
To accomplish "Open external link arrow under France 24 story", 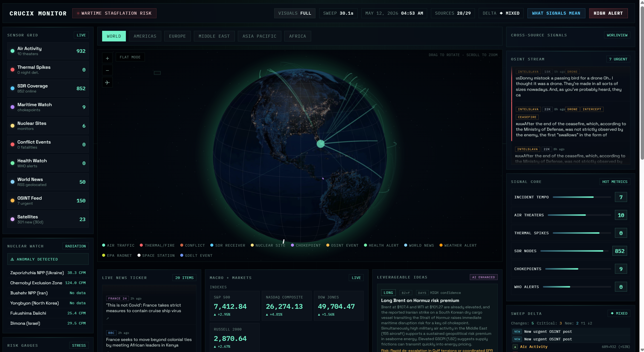I will pyautogui.click(x=108, y=318).
